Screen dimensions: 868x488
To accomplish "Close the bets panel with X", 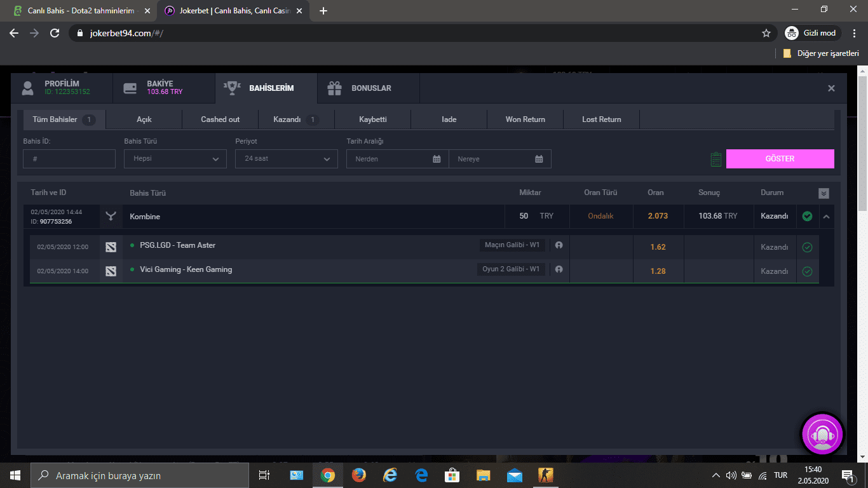I will [831, 88].
